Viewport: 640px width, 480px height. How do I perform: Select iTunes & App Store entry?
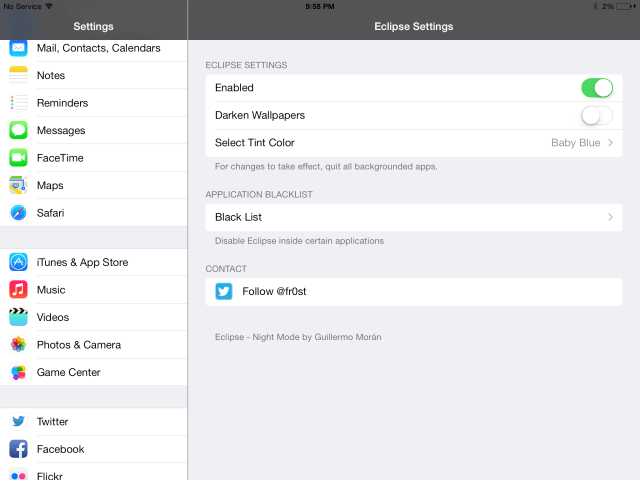coord(94,262)
